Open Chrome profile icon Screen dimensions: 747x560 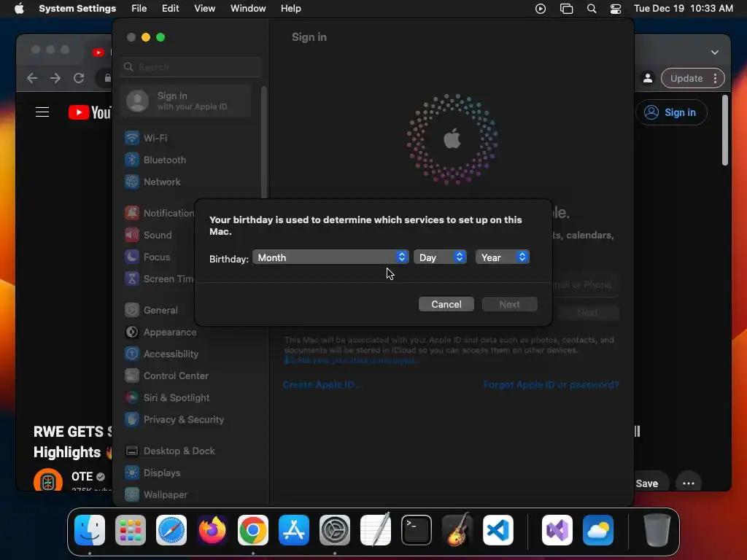pos(648,78)
